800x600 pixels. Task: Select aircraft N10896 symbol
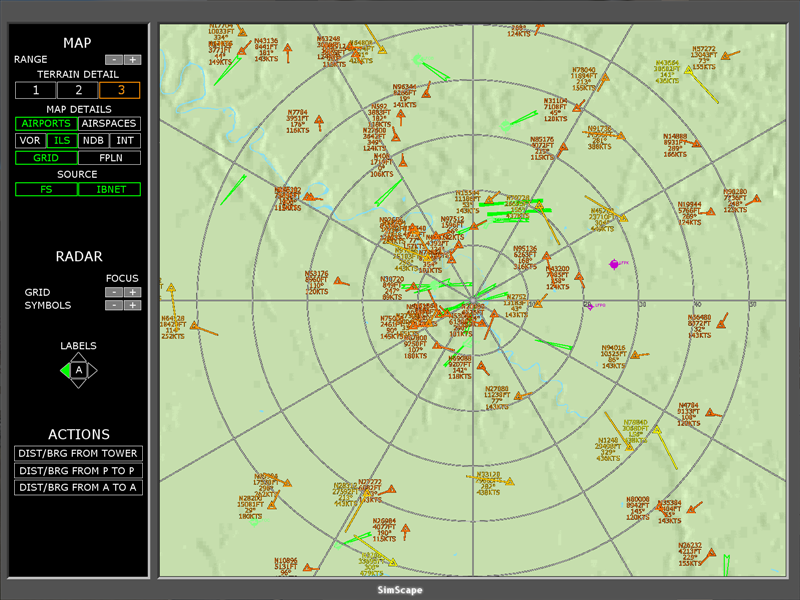tap(308, 567)
